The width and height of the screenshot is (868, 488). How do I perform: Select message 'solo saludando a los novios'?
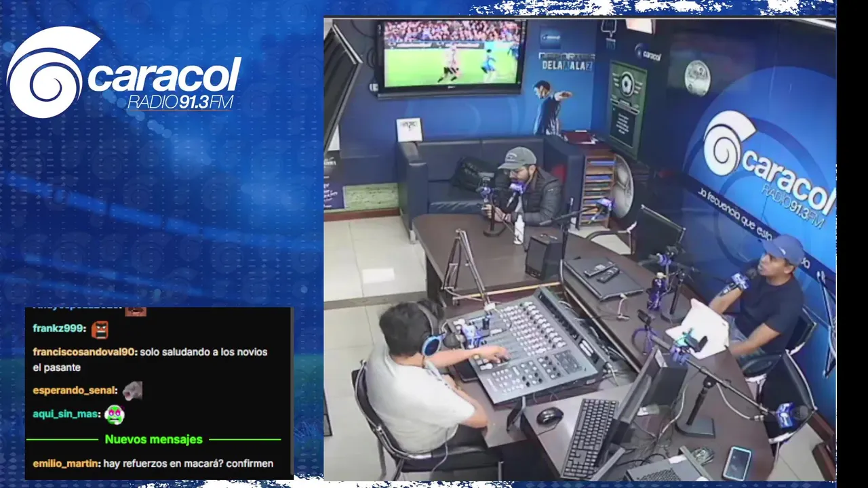tap(205, 352)
